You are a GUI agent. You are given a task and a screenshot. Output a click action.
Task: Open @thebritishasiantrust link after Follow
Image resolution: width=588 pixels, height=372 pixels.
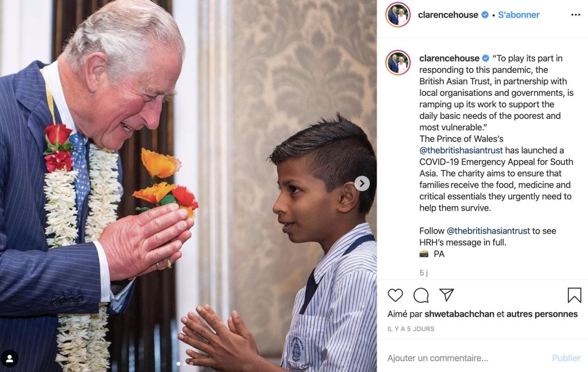pos(488,231)
